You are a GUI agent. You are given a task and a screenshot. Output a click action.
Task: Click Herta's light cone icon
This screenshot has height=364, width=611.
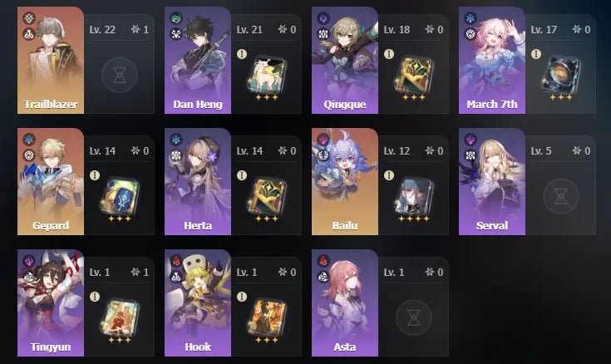point(267,196)
